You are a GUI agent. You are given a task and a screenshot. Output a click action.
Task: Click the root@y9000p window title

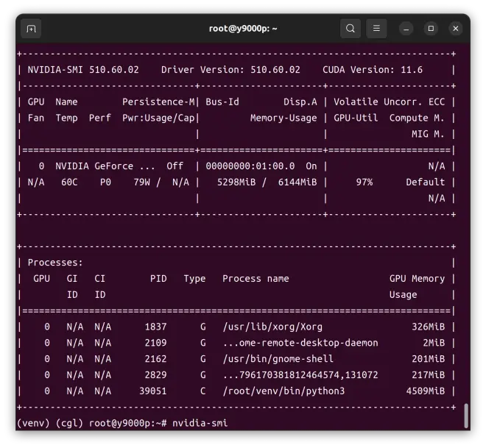pos(243,29)
